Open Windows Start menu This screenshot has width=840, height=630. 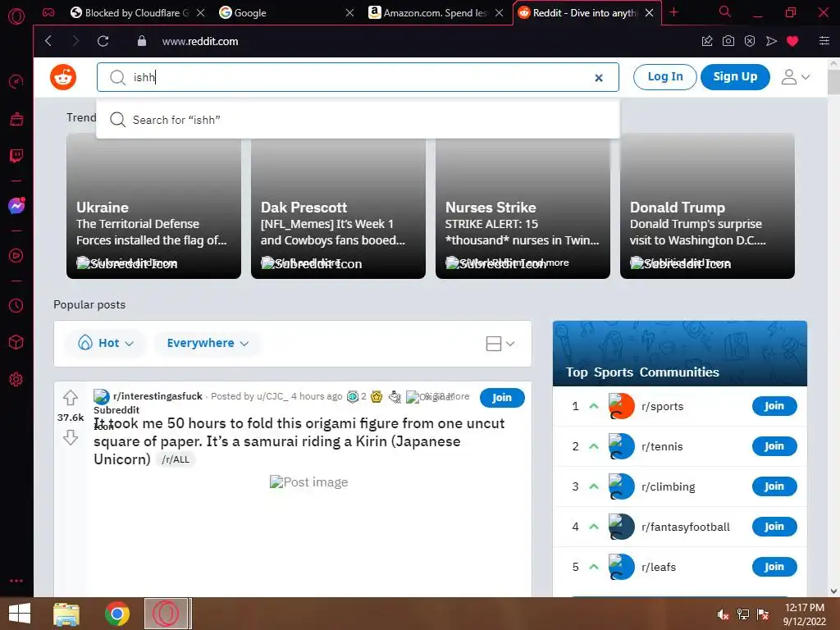pos(20,614)
